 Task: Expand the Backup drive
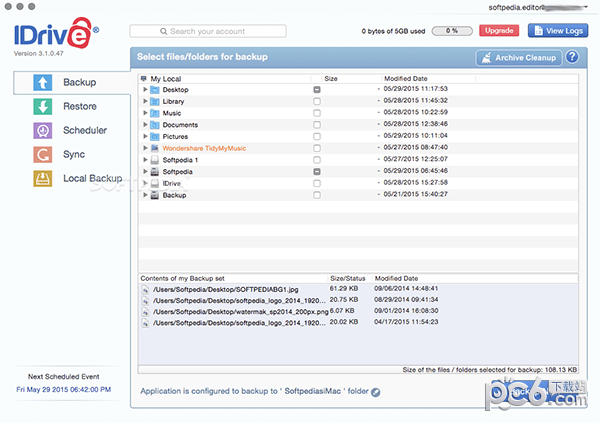click(x=145, y=195)
